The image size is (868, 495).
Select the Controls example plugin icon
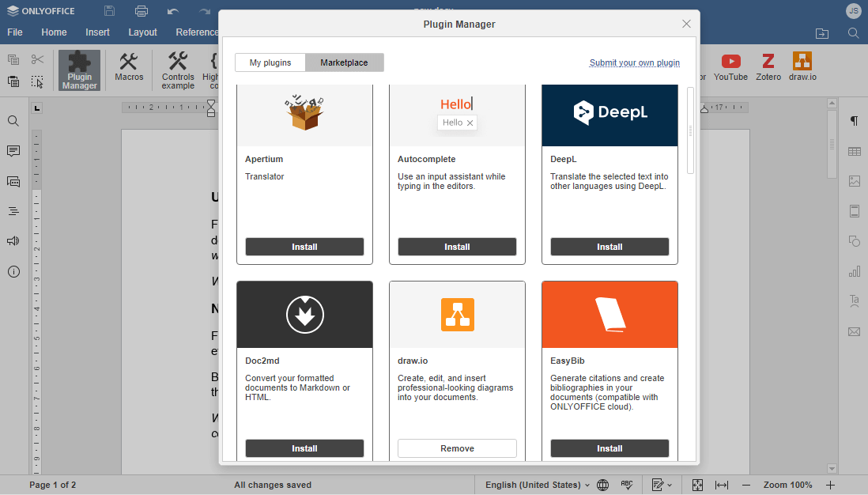[177, 70]
